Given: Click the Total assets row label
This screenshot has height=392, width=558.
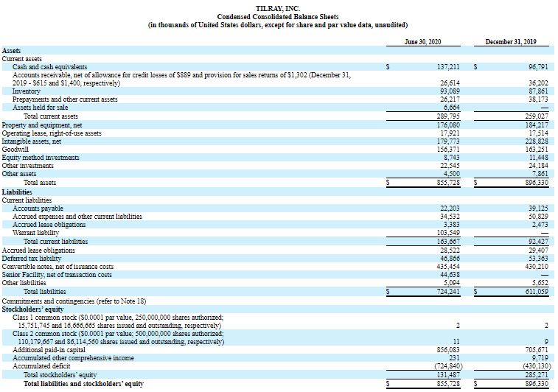Looking at the screenshot, I should coord(40,182).
